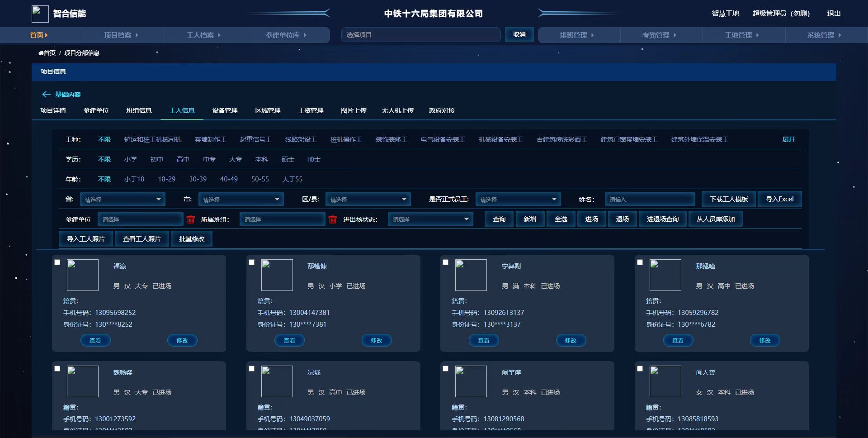Open the 是否正式员工 dropdown
868x438 pixels.
518,200
